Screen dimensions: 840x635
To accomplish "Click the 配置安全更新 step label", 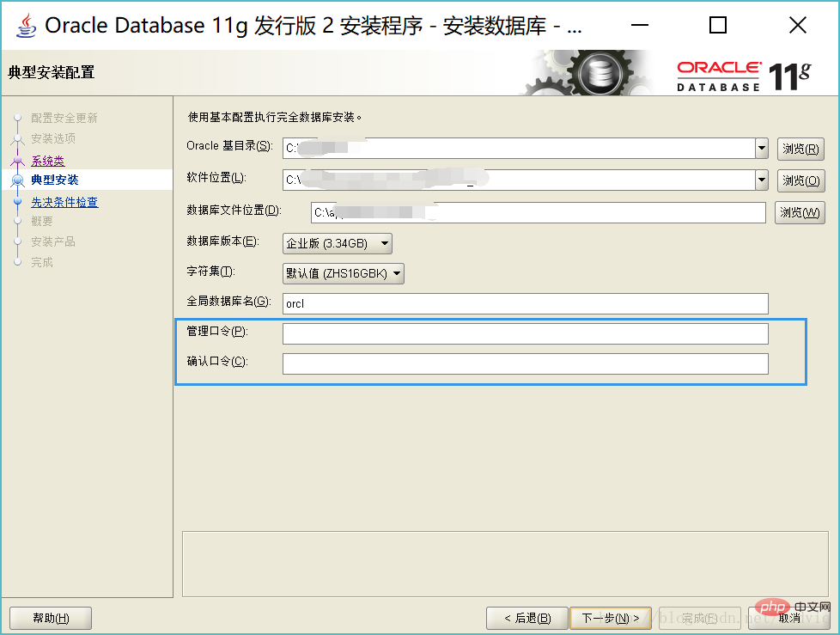I will [64, 118].
